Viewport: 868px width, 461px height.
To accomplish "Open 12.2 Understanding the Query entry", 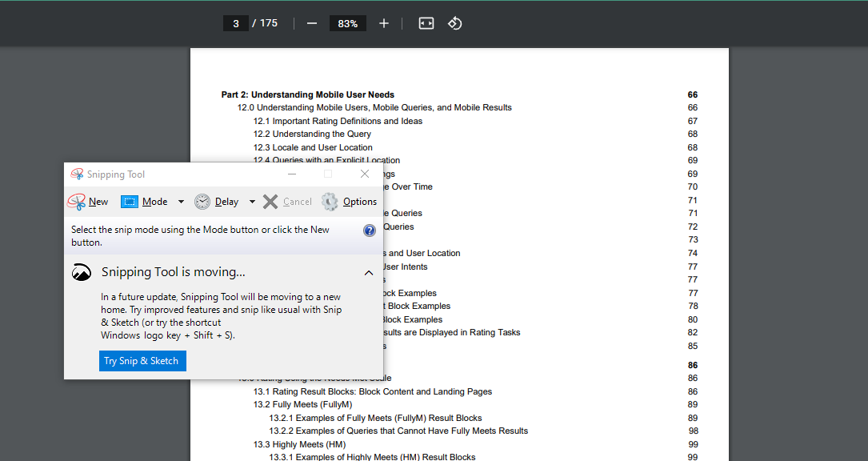I will click(312, 134).
